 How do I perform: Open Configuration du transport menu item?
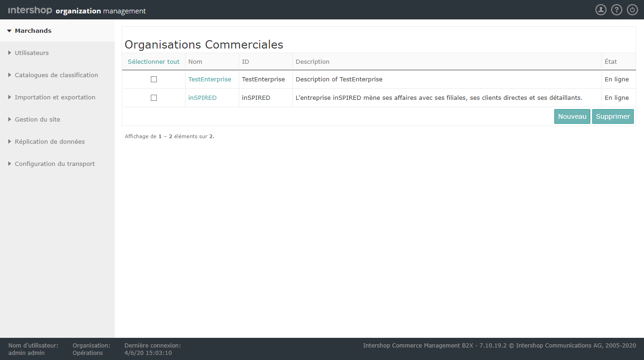pyautogui.click(x=55, y=164)
